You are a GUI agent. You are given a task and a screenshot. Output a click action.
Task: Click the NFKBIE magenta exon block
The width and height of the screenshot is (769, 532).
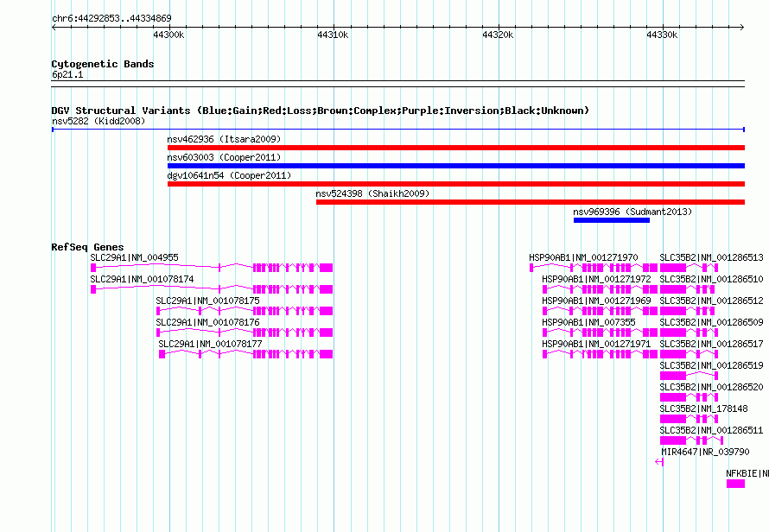pos(735,484)
